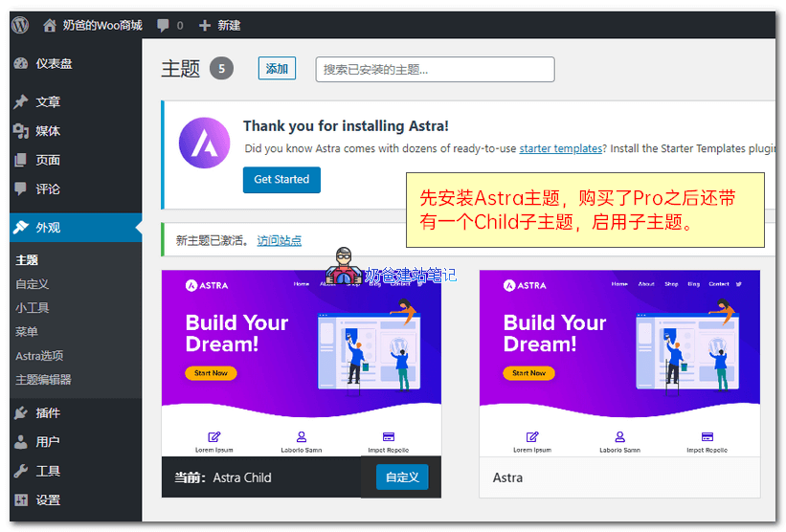Click the 主题 page heading
Screen dimensions: 786x532
[180, 69]
